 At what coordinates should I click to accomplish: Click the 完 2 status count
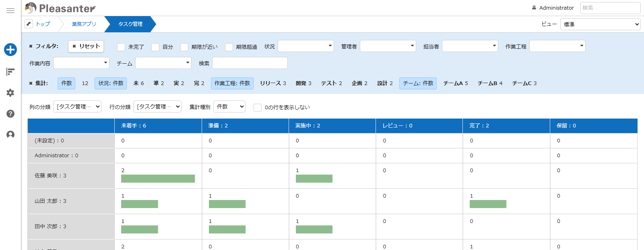pos(199,83)
